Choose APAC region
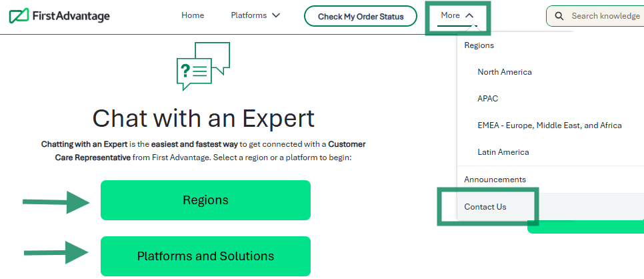This screenshot has width=644, height=279. pos(487,99)
